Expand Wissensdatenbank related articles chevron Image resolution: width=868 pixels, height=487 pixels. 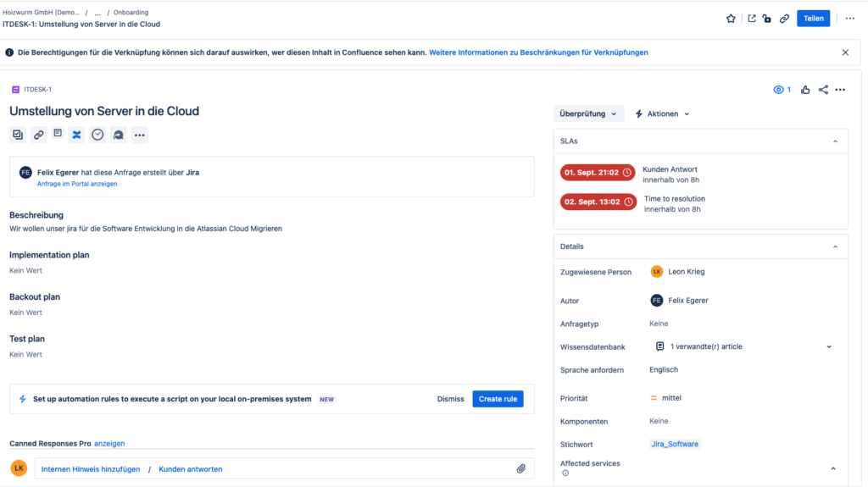[829, 347]
